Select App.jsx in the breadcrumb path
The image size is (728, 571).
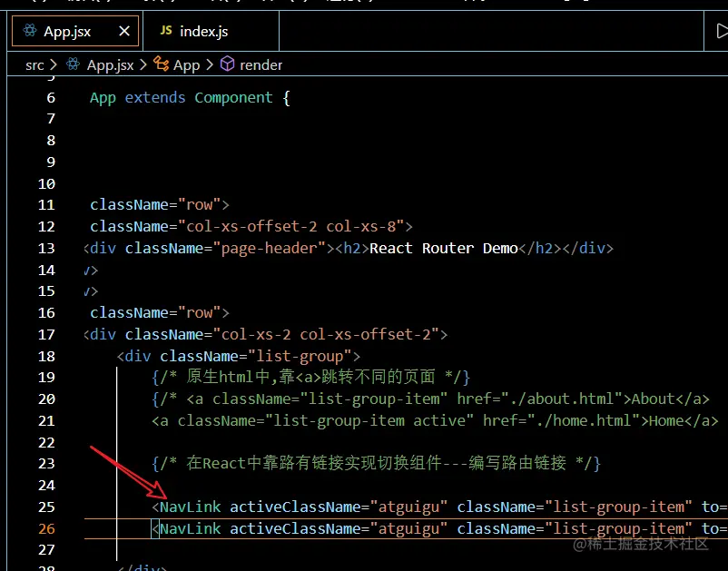pyautogui.click(x=110, y=65)
